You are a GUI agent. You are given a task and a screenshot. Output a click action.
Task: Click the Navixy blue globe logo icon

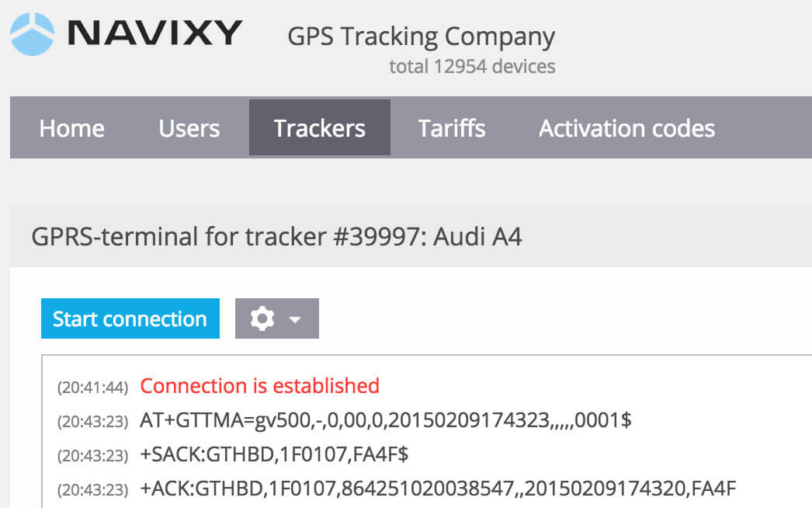[x=32, y=33]
